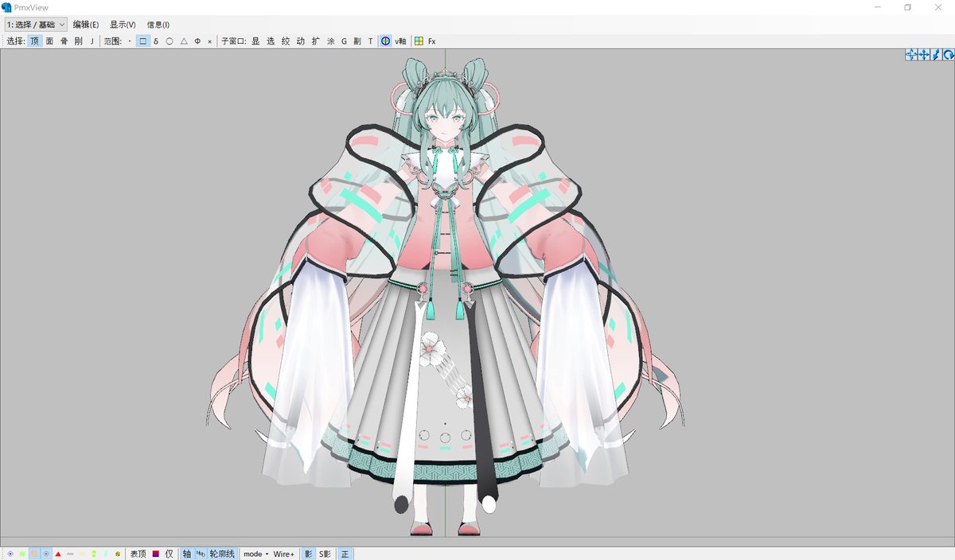Open the 绞 sub-window

coord(286,41)
